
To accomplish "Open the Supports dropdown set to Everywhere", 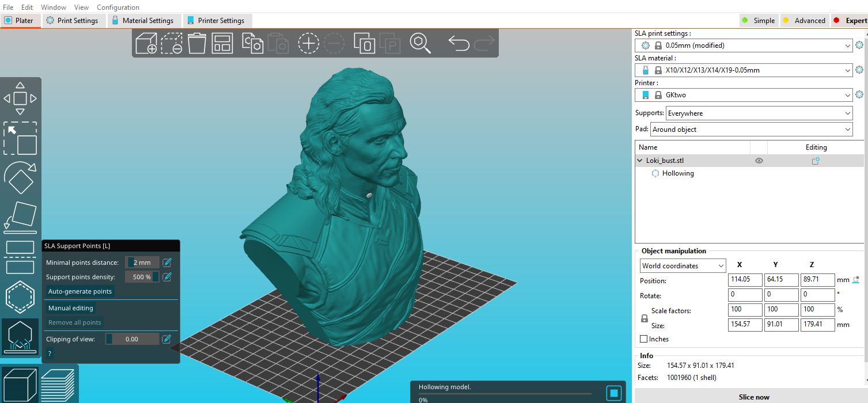I will click(x=759, y=113).
